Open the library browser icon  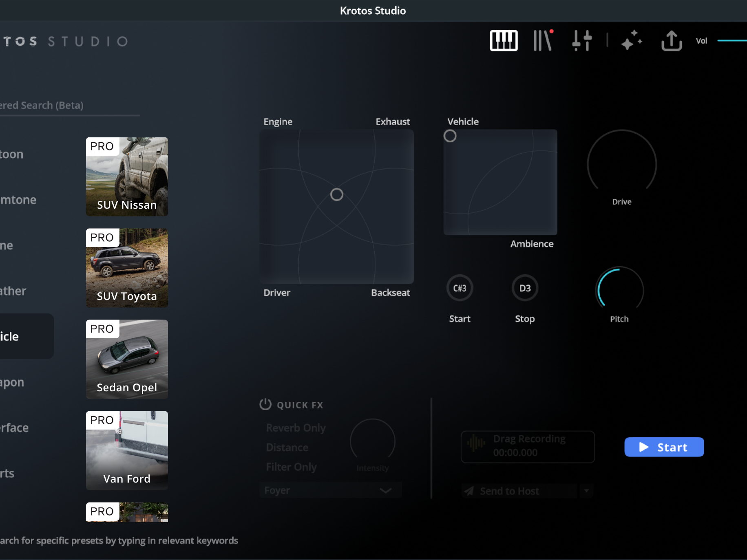coord(544,40)
